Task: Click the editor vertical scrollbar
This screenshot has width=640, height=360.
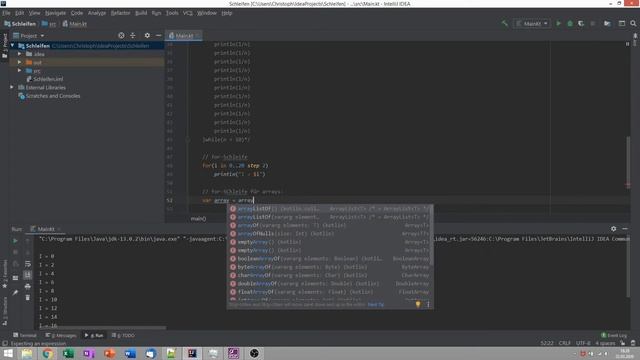Action: [x=628, y=161]
